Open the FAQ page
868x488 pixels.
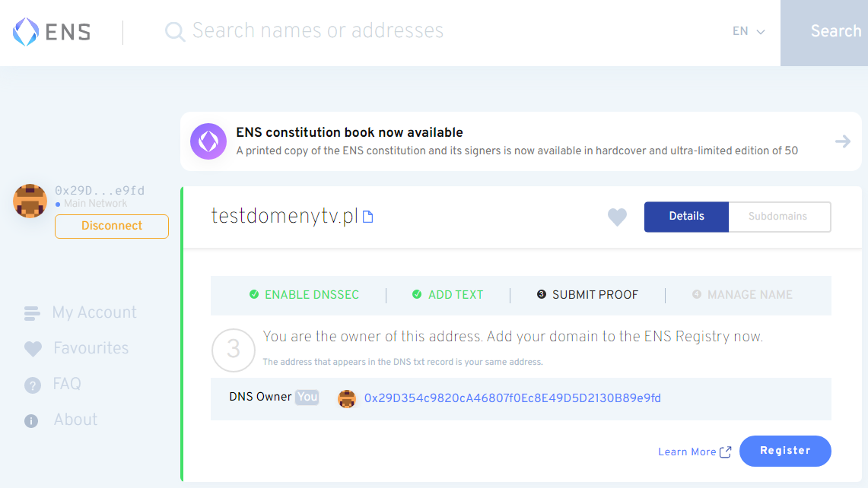pos(67,384)
